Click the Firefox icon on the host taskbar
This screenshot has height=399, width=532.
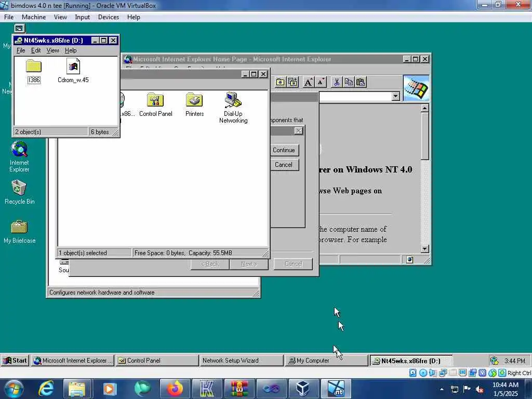pos(175,389)
